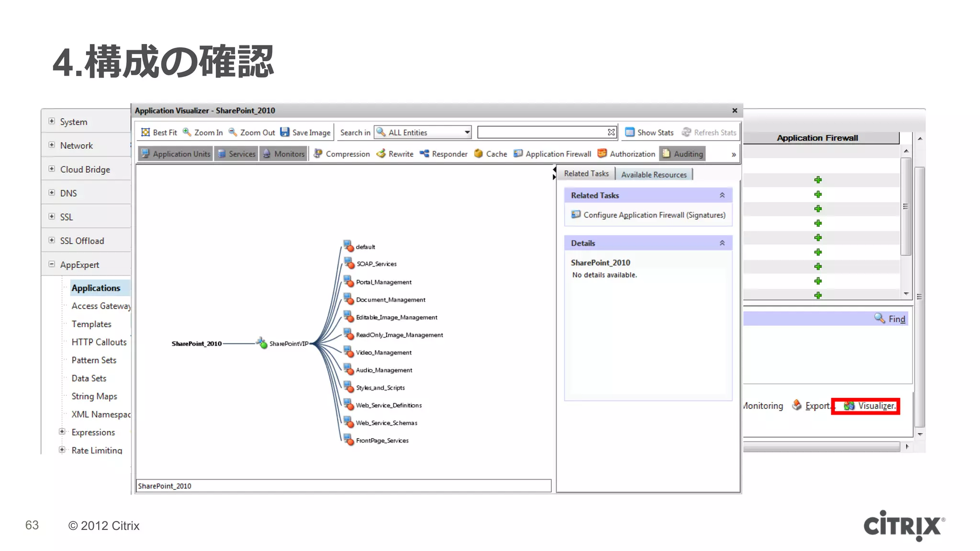Select the SharePointVIP node icon
This screenshot has width=980, height=551.
[x=261, y=342]
